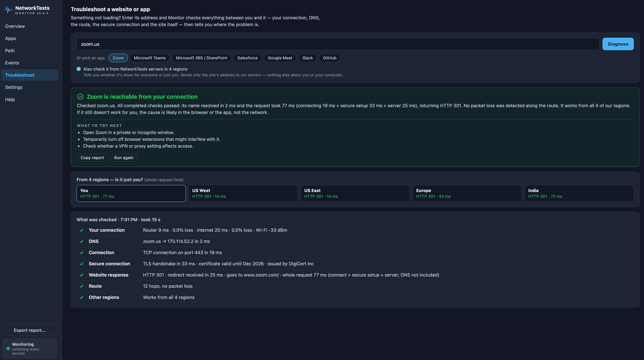The height and width of the screenshot is (360, 644).
Task: Go to the Apps section
Action: pyautogui.click(x=29, y=39)
